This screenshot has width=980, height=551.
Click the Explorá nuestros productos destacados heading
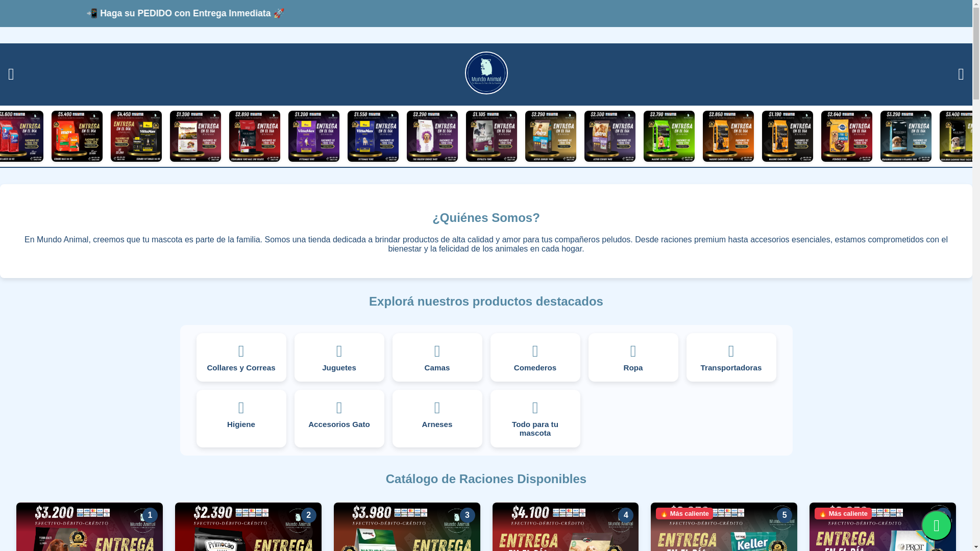tap(486, 302)
